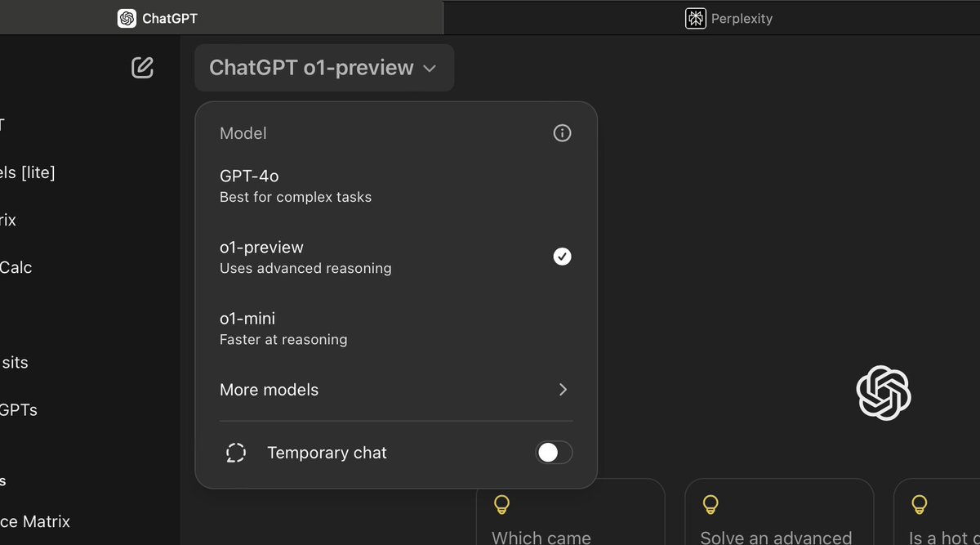The width and height of the screenshot is (980, 545).
Task: Click the "Temporary chat" label
Action: [327, 453]
